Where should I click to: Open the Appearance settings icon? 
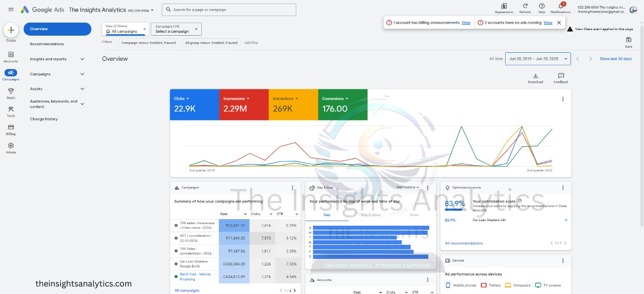(504, 6)
